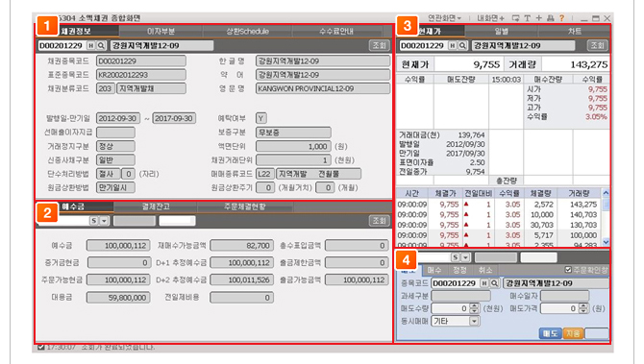Screen dimensions: 644x364
Task: Select the 매수 order tab
Action: coord(434,270)
